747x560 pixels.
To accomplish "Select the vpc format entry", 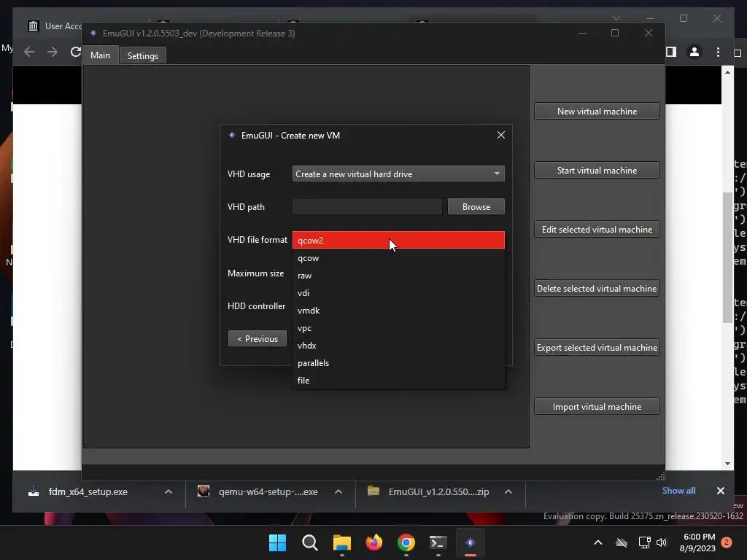I will pyautogui.click(x=398, y=328).
